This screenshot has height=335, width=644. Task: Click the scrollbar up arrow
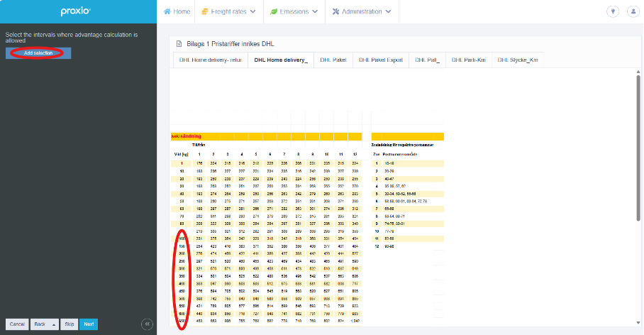638,72
